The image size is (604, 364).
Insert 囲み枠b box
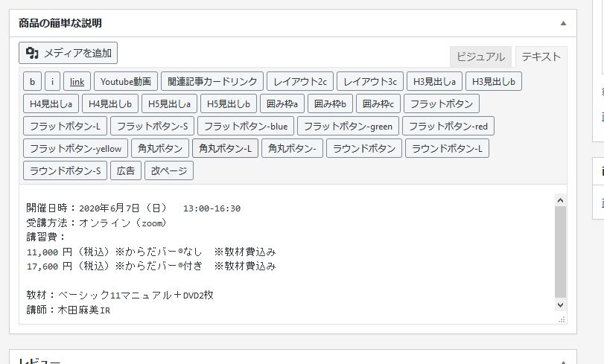[x=330, y=104]
